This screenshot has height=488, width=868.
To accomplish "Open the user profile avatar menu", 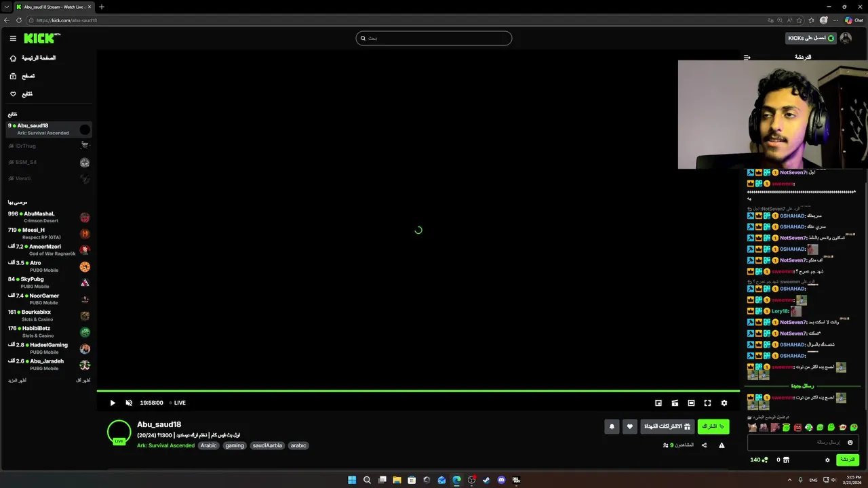I will tap(846, 39).
